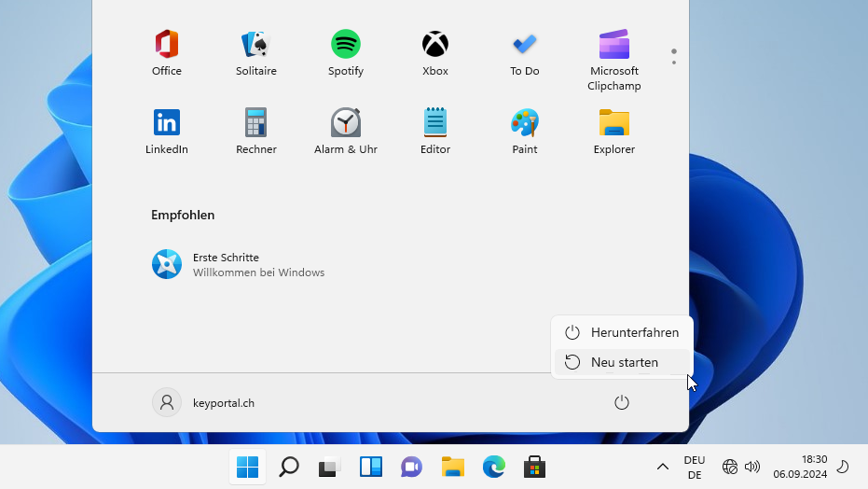
Task: Open the volume speaker icon in tray
Action: pos(752,467)
